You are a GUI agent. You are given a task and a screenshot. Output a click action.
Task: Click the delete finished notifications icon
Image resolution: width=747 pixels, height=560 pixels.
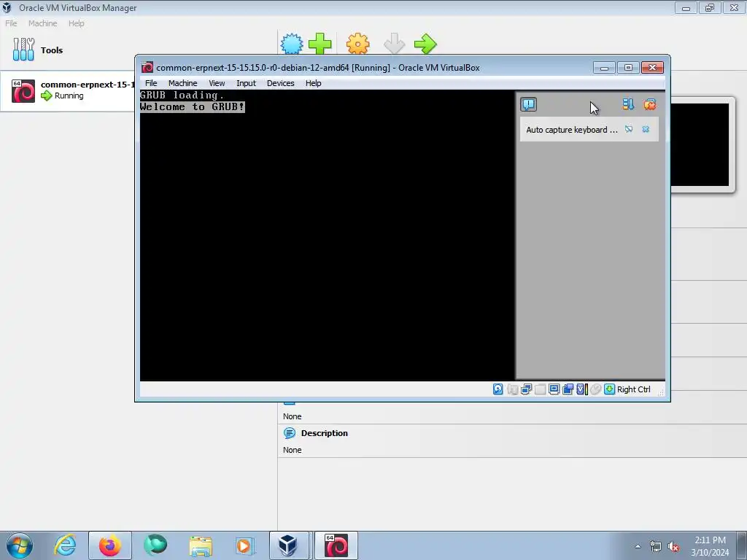click(x=649, y=104)
